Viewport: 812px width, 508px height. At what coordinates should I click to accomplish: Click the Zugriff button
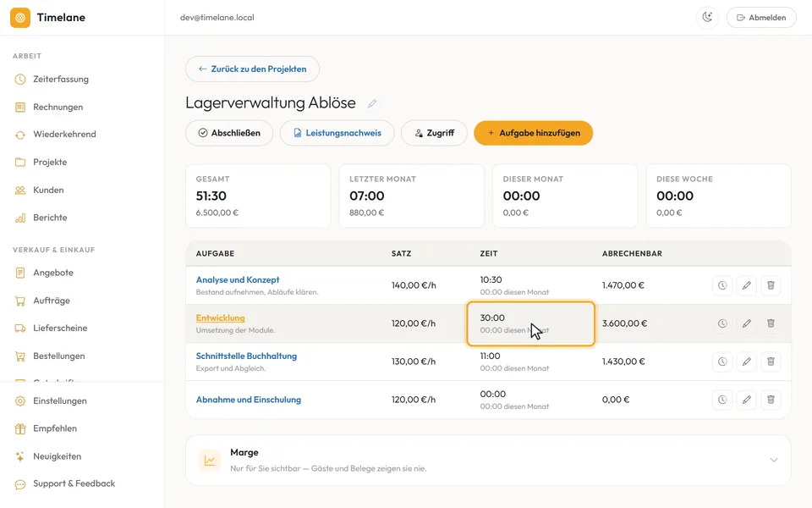pyautogui.click(x=434, y=133)
